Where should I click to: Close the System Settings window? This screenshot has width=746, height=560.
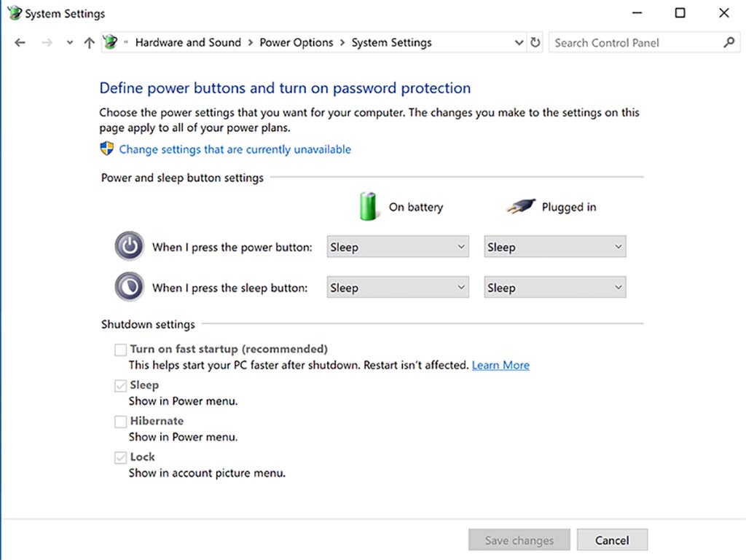coord(723,13)
